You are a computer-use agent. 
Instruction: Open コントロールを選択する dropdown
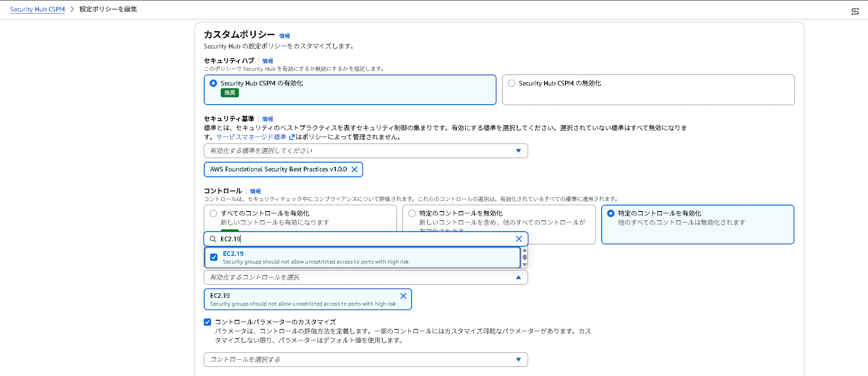pos(366,360)
